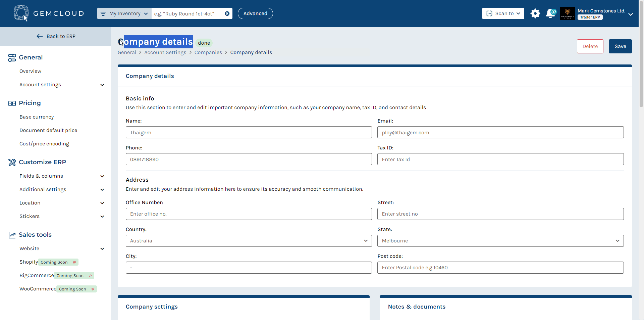Click the Email input field
The height and width of the screenshot is (320, 644).
click(500, 132)
